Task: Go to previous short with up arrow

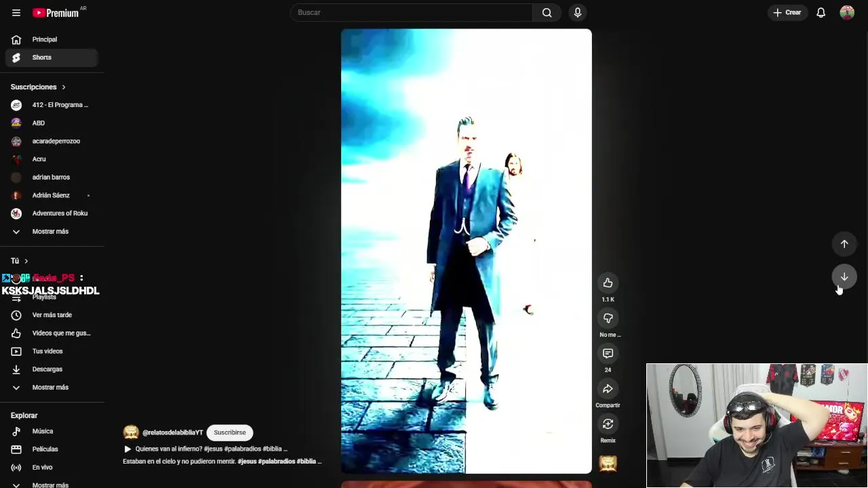Action: pyautogui.click(x=844, y=244)
